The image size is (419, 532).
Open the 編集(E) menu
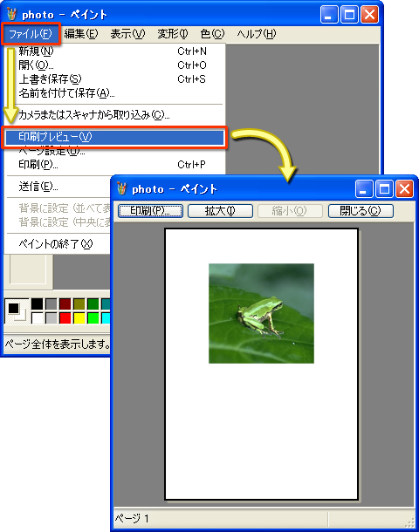81,34
